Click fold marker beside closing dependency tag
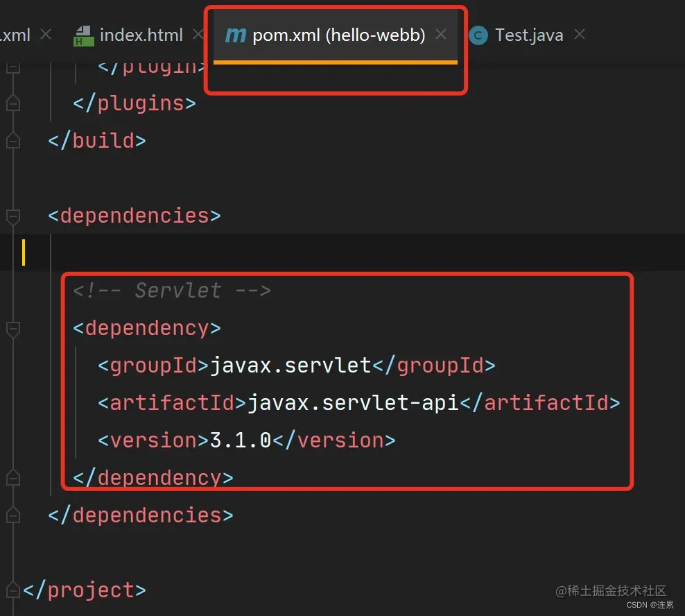 pyautogui.click(x=13, y=477)
